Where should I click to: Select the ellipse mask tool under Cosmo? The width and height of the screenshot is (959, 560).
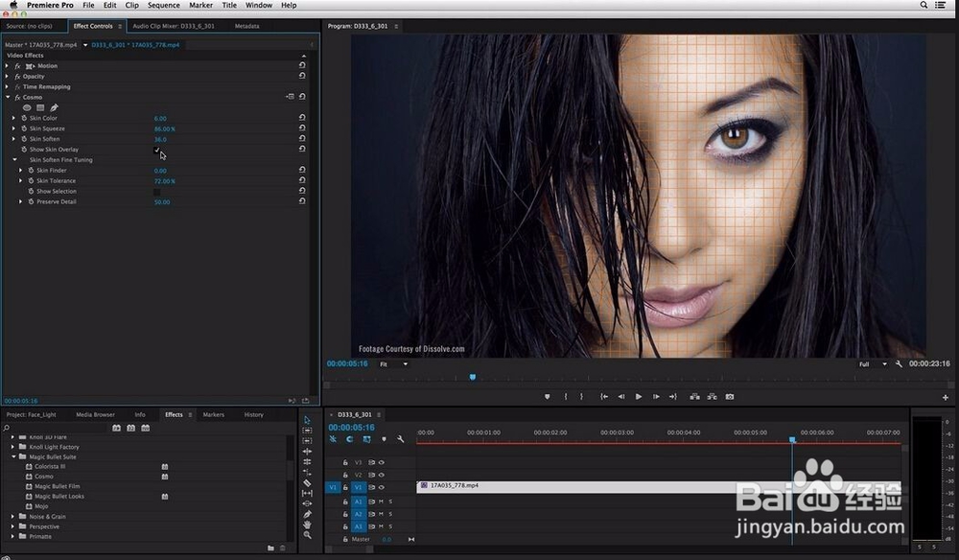(x=27, y=107)
